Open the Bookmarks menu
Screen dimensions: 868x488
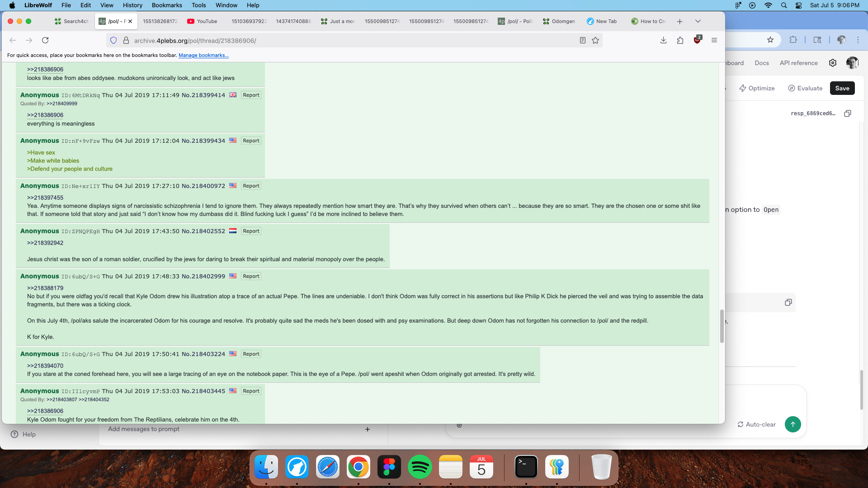pos(167,5)
